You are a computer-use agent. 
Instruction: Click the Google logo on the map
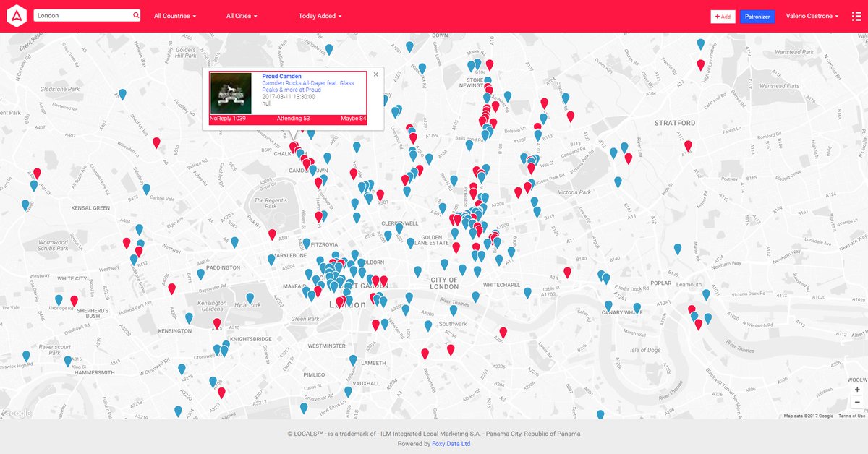pos(17,413)
